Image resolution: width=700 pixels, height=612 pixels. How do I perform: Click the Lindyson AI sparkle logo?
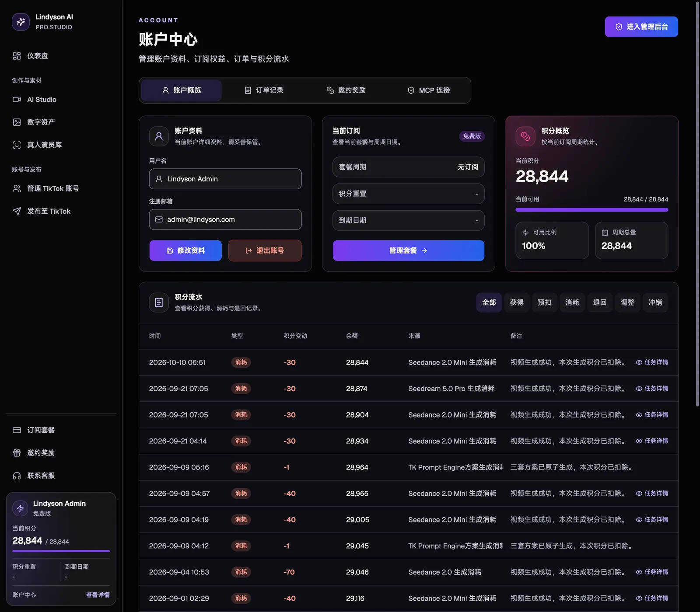point(21,22)
